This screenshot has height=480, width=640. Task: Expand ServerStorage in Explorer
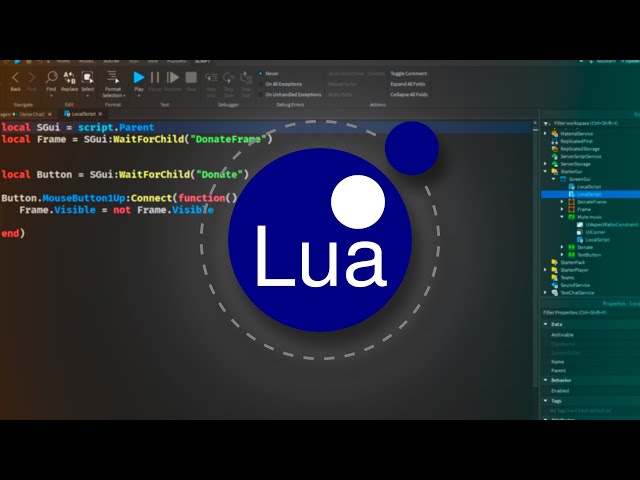tap(545, 164)
